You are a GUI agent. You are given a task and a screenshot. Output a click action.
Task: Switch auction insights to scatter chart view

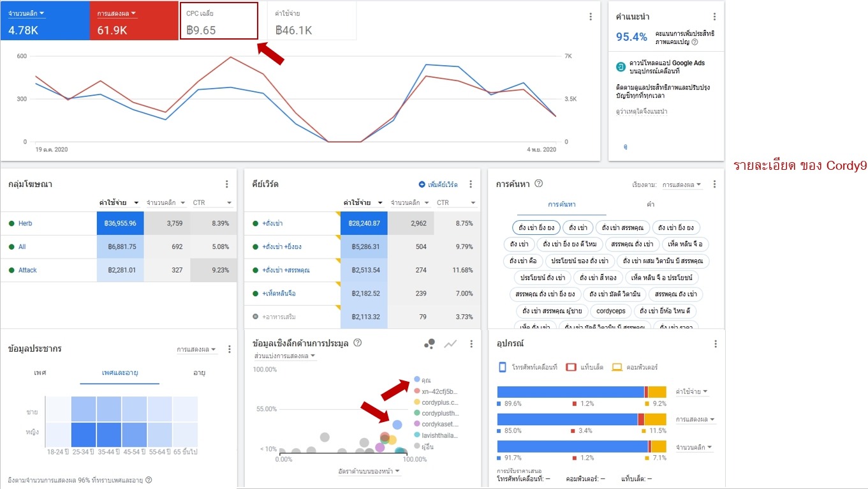[x=430, y=343]
